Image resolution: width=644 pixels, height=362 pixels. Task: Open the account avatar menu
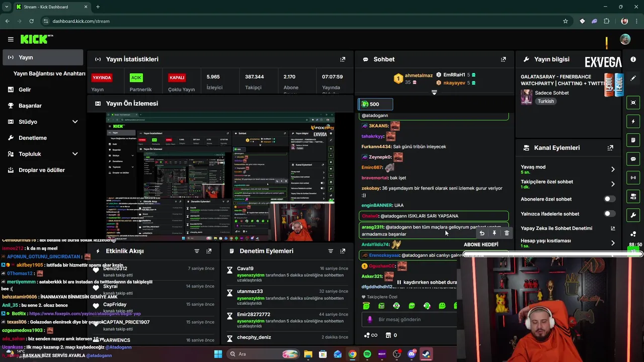pyautogui.click(x=625, y=39)
